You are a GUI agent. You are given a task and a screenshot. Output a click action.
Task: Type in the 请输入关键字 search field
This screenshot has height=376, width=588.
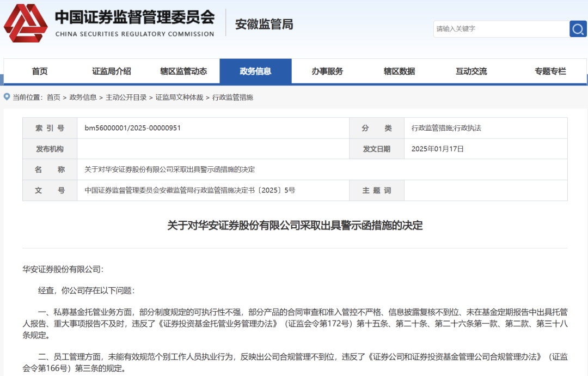tap(500, 28)
